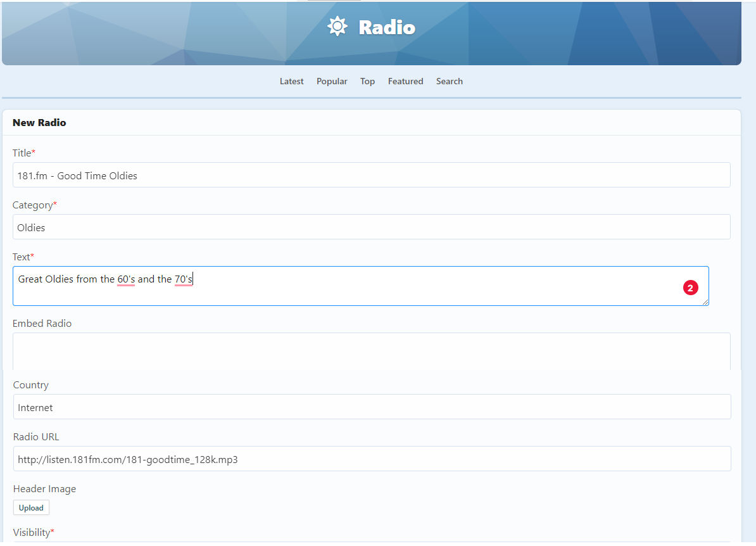Select the empty Embed Radio textarea

click(371, 352)
